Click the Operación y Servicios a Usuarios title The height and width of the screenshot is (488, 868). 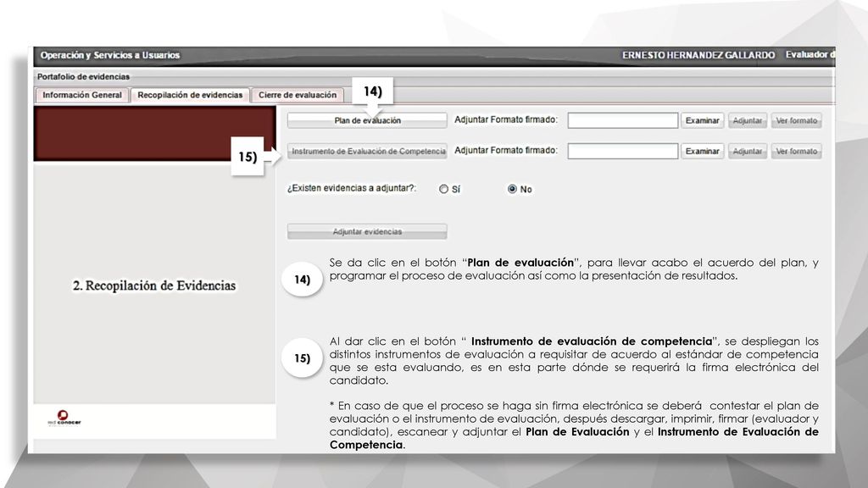click(109, 55)
